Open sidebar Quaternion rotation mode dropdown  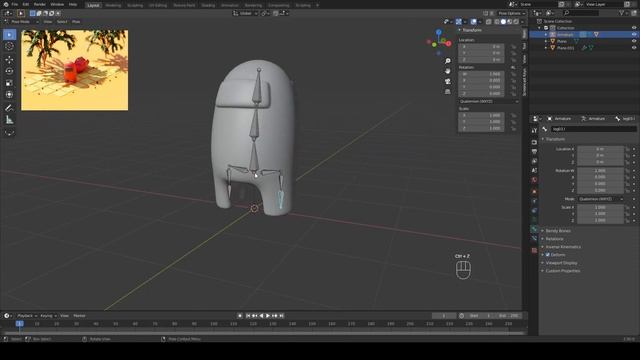[489, 102]
